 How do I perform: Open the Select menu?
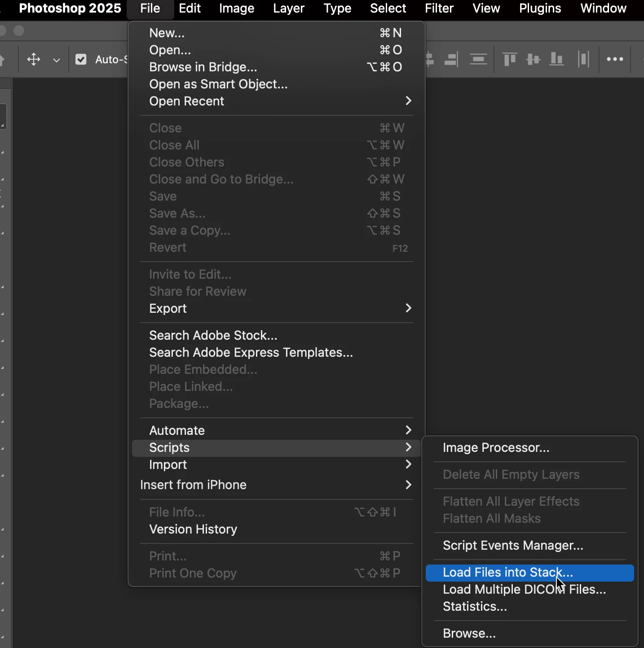(388, 8)
